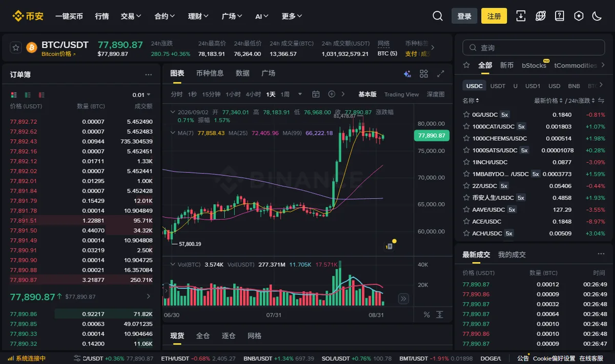
Task: Click the chart jump-to-latest double arrow button
Action: [x=403, y=298]
